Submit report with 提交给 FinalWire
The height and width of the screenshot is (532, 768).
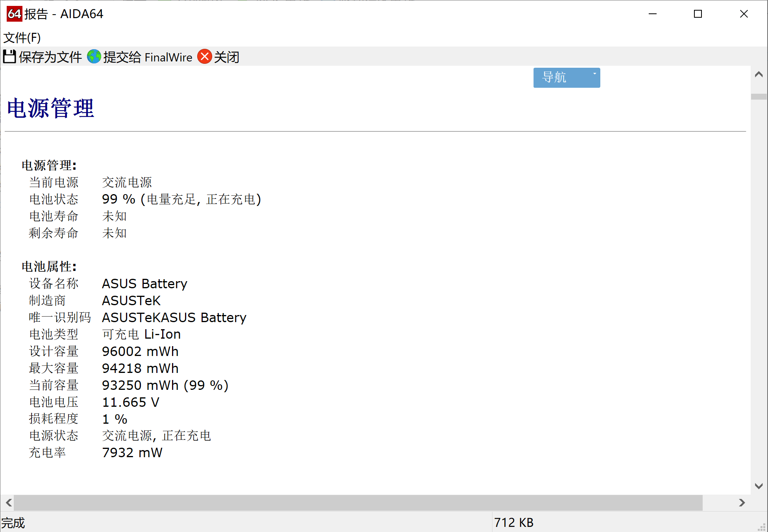point(140,57)
